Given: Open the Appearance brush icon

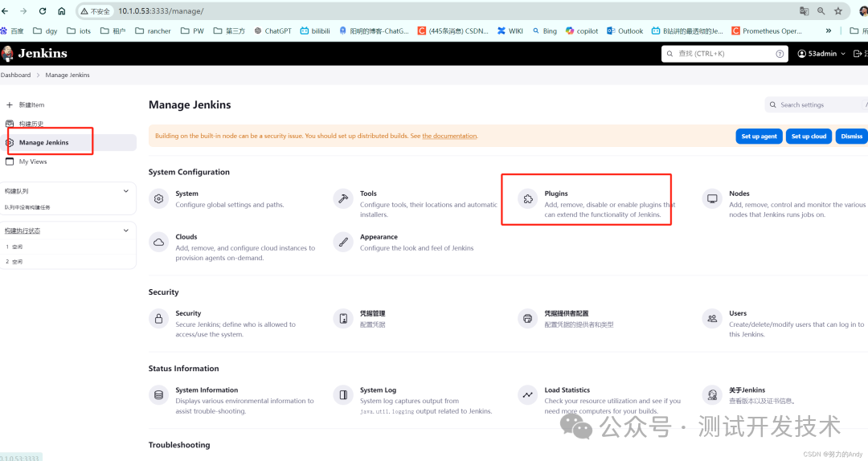Looking at the screenshot, I should pos(343,242).
